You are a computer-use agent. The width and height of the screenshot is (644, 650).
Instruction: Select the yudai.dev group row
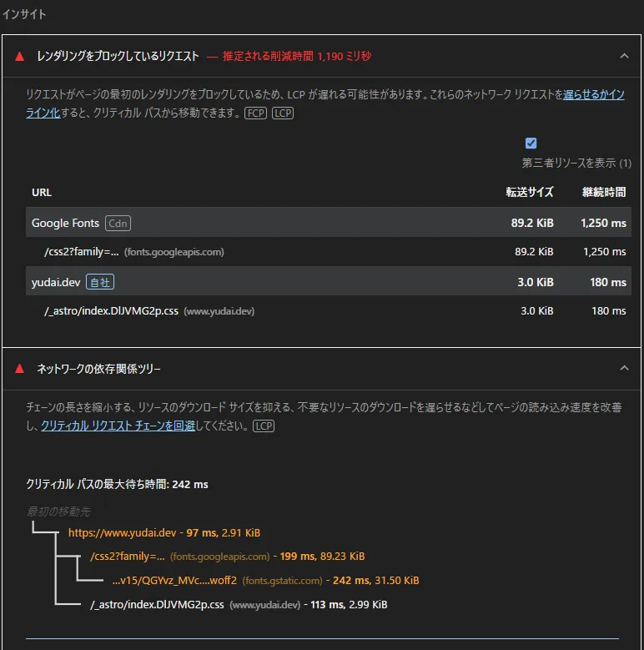(x=328, y=281)
